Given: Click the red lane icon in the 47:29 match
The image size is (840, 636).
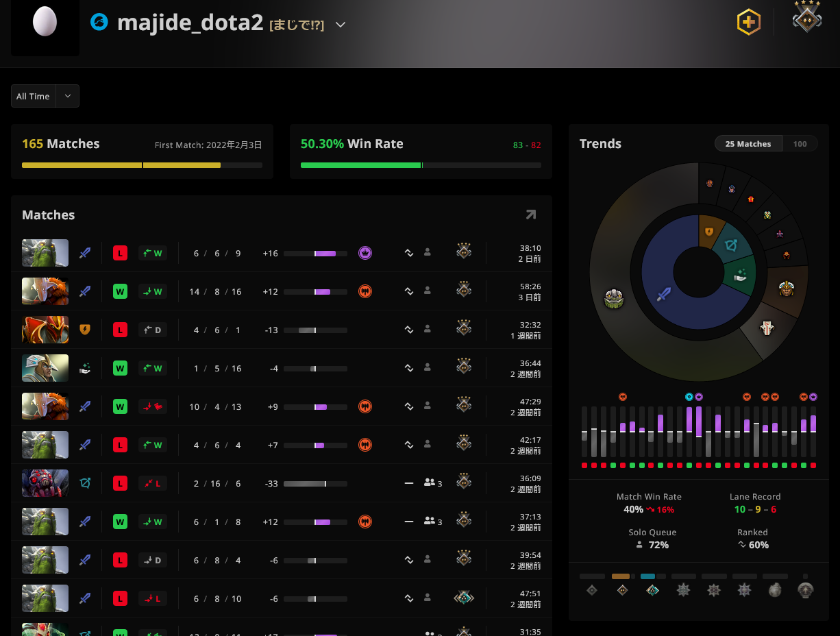Looking at the screenshot, I should (x=153, y=406).
